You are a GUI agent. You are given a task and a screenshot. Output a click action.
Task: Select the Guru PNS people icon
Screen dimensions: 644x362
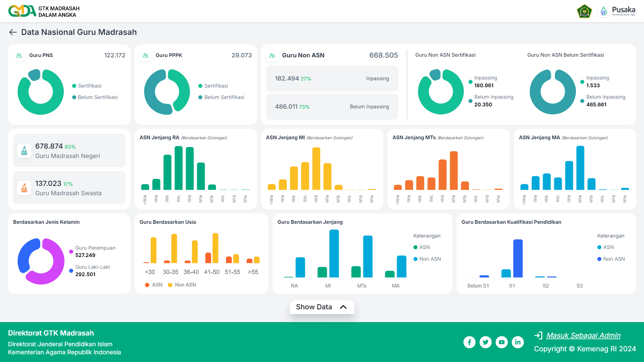click(19, 55)
